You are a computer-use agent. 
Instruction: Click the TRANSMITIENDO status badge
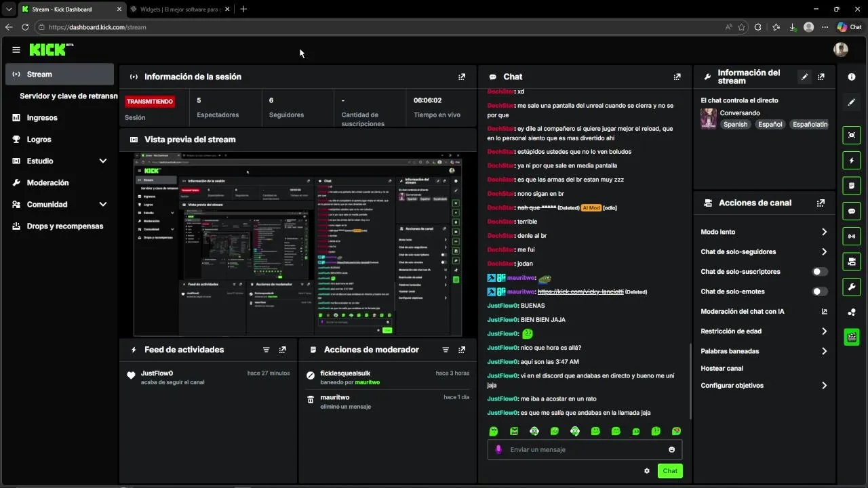[x=150, y=102]
